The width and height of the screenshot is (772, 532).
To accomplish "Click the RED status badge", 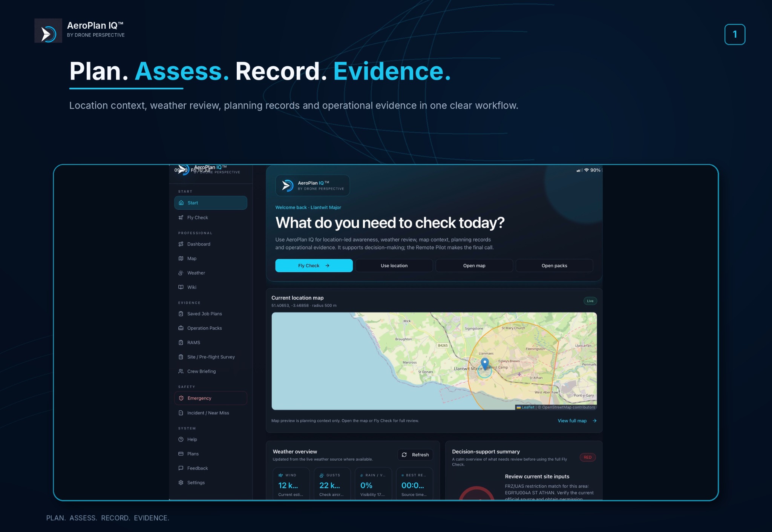I will [588, 457].
